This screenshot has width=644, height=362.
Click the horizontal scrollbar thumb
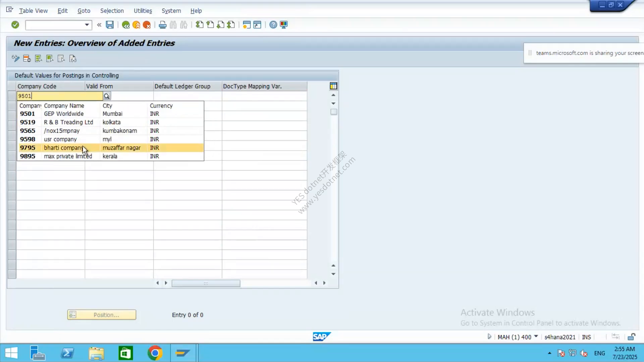click(206, 284)
